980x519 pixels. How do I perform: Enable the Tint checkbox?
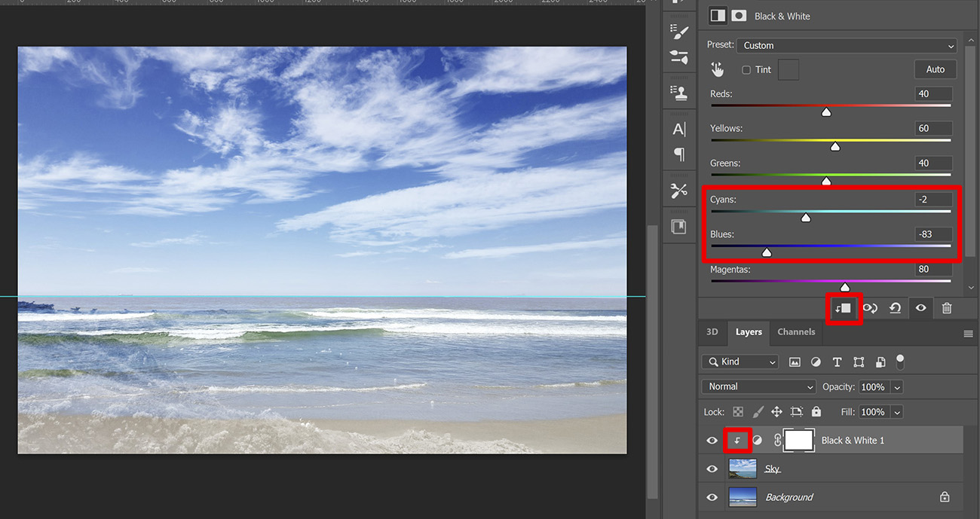746,70
